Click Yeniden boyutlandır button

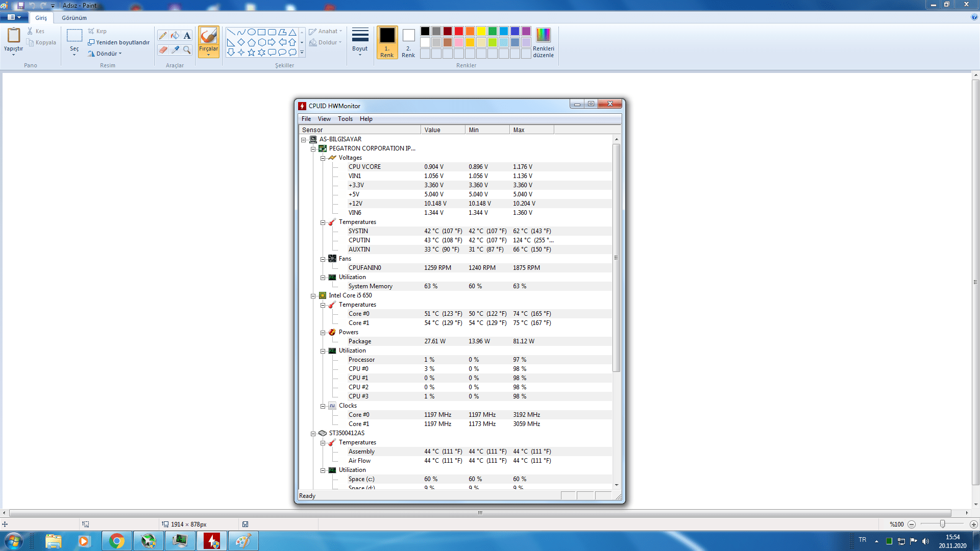pyautogui.click(x=118, y=42)
